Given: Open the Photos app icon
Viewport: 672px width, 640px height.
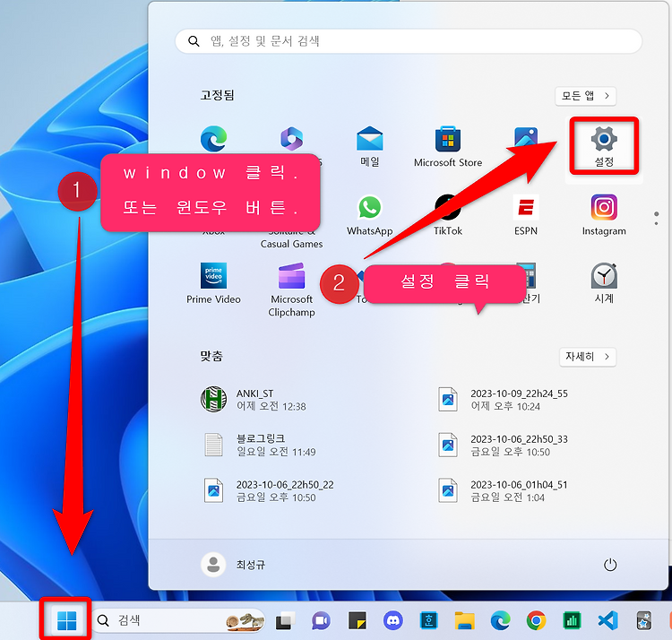Looking at the screenshot, I should [x=526, y=138].
